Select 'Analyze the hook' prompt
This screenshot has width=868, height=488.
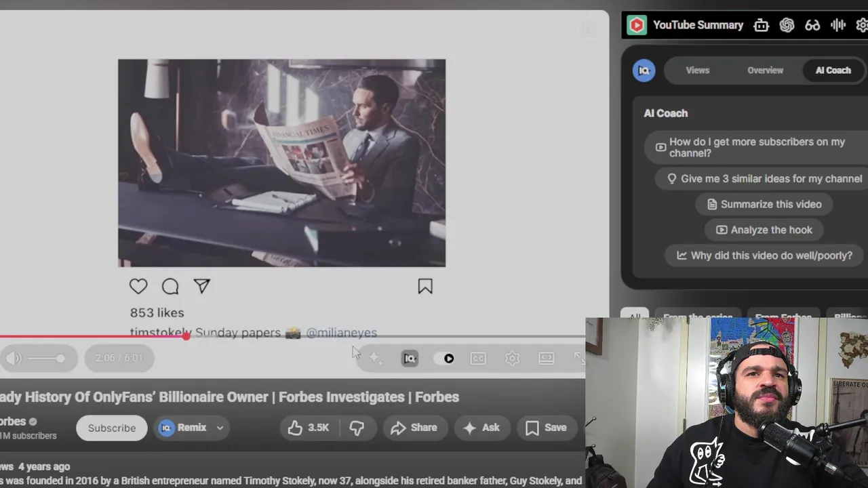pyautogui.click(x=764, y=230)
